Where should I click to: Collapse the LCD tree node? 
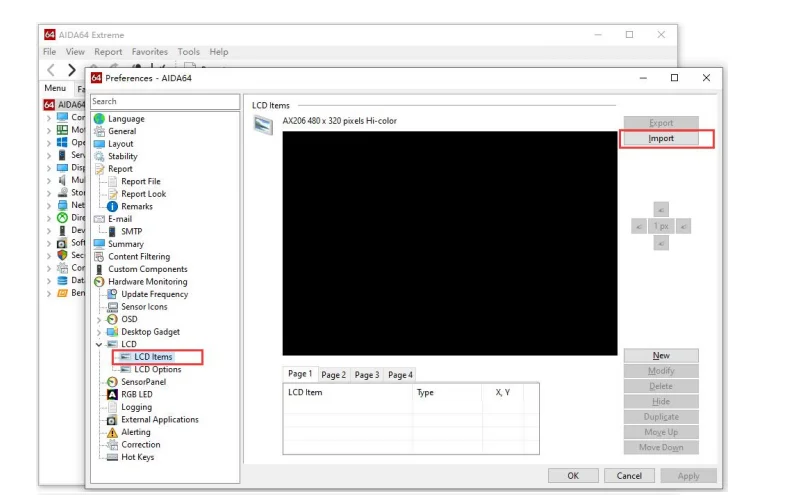pos(99,344)
